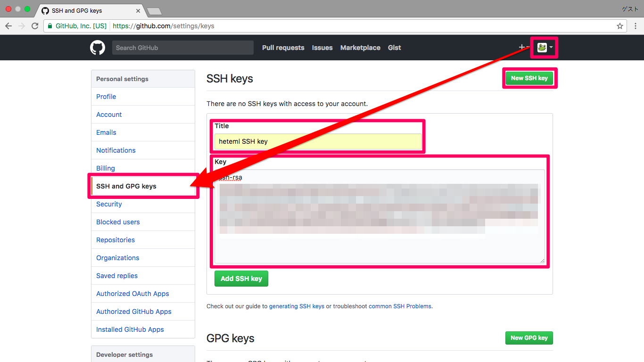Viewport: 644px width, 362px height.
Task: Select Marketplace in the navigation bar
Action: click(x=360, y=48)
